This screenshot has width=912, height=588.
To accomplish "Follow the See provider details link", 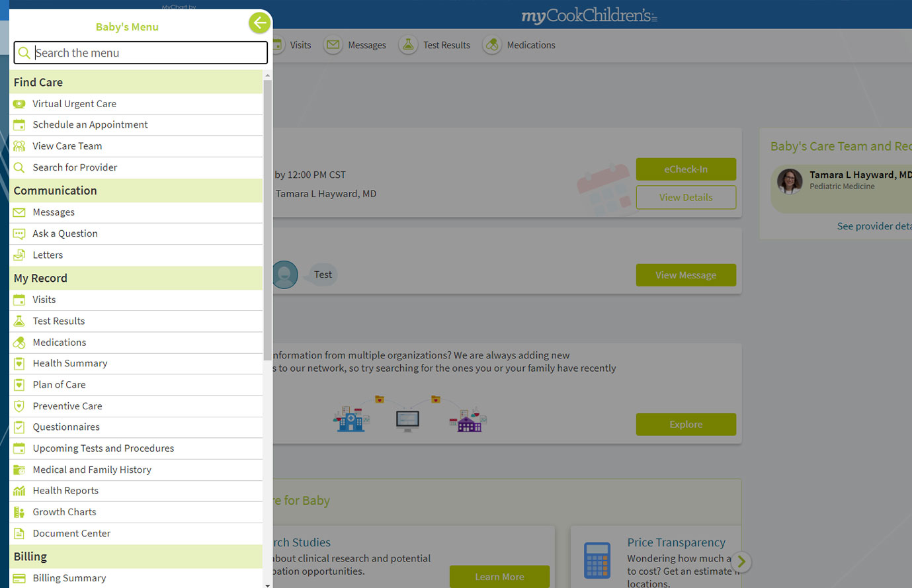I will pyautogui.click(x=873, y=226).
